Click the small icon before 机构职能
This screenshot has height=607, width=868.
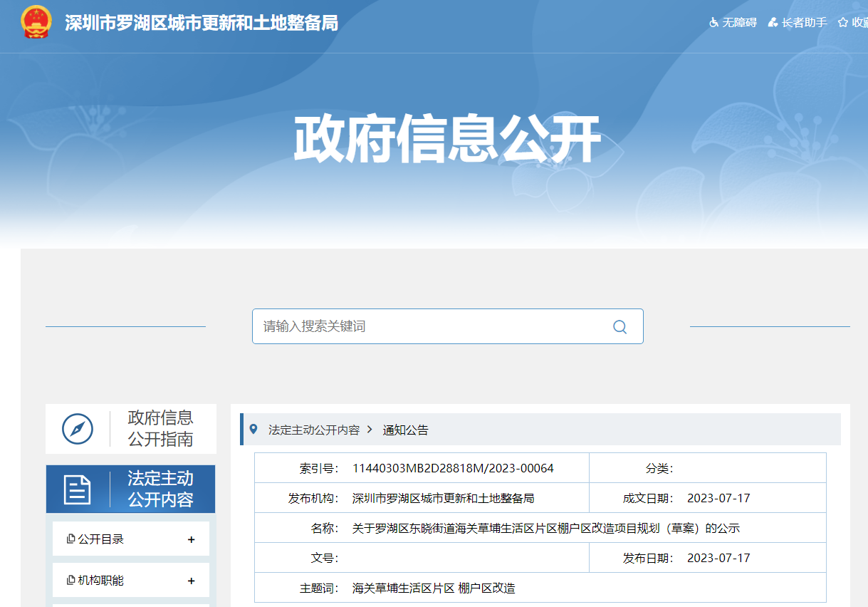(70, 581)
